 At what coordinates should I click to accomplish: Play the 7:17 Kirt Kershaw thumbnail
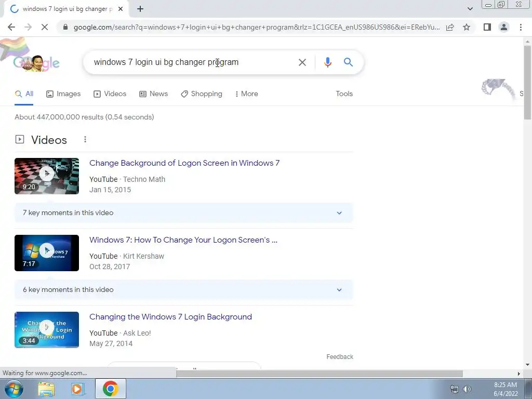coord(47,253)
